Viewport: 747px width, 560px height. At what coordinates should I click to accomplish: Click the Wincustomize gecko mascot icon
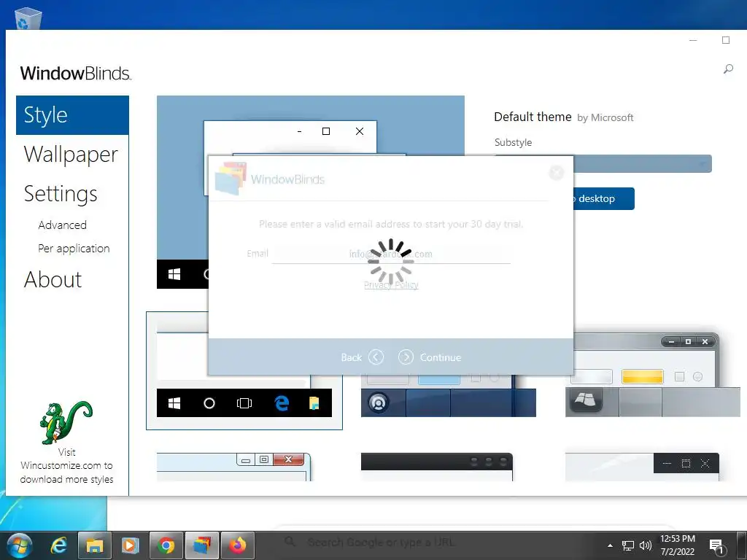[x=66, y=422]
